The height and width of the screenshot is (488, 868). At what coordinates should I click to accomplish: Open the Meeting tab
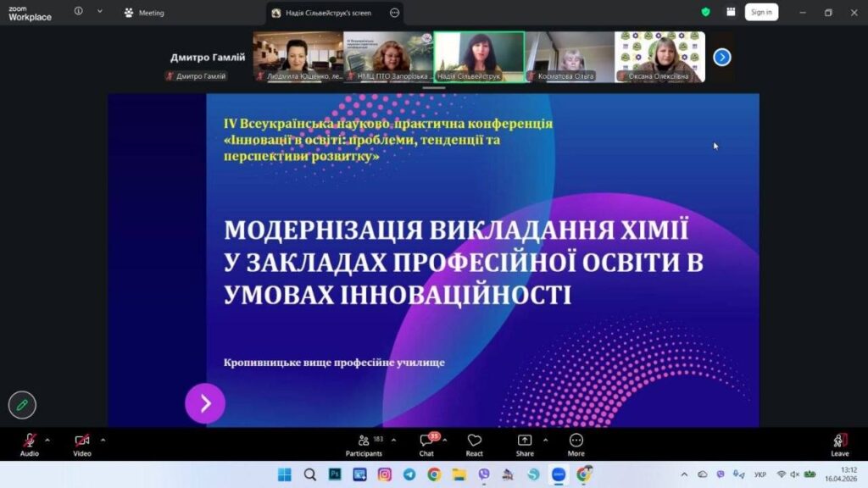pyautogui.click(x=144, y=13)
